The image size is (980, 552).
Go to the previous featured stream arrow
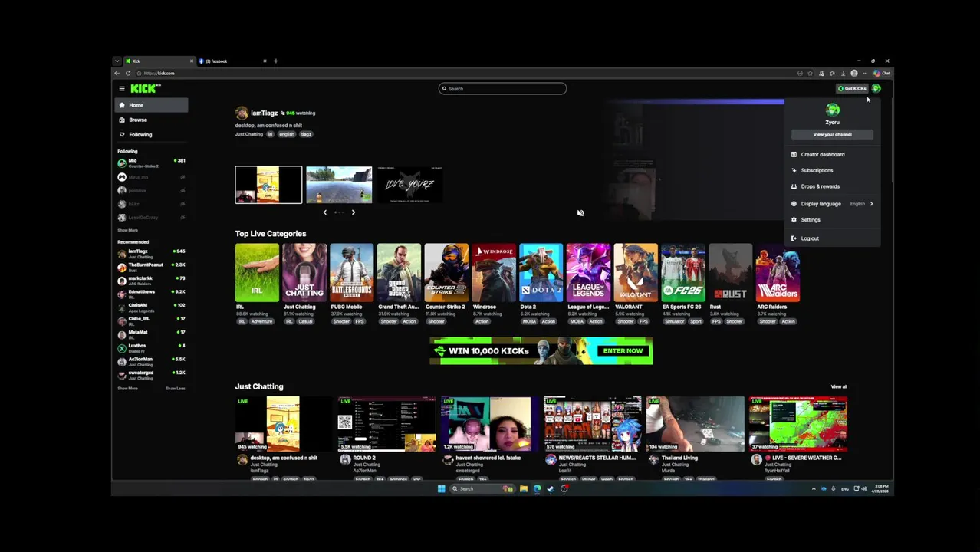[x=324, y=212]
